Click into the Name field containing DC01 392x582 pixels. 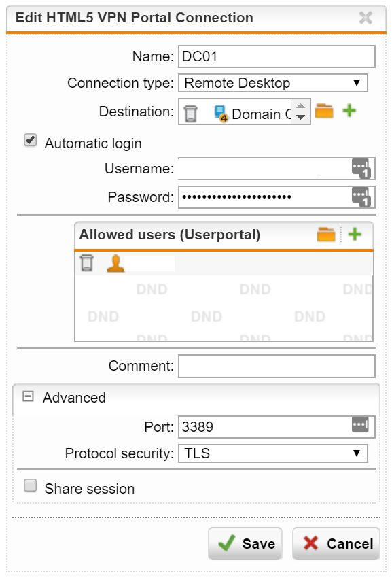(x=277, y=56)
